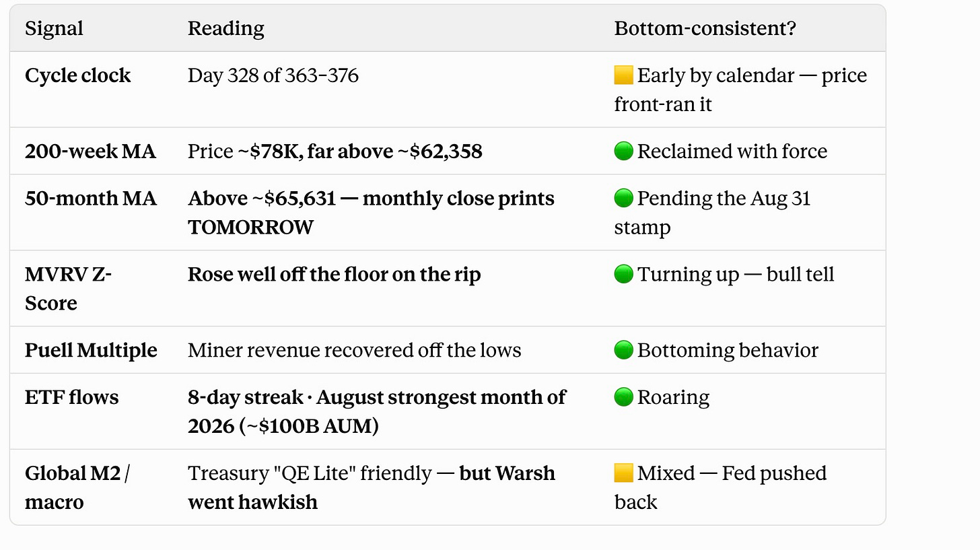Click the green circle beside Bottoming behavior
Image resolution: width=980 pixels, height=550 pixels.
[623, 350]
